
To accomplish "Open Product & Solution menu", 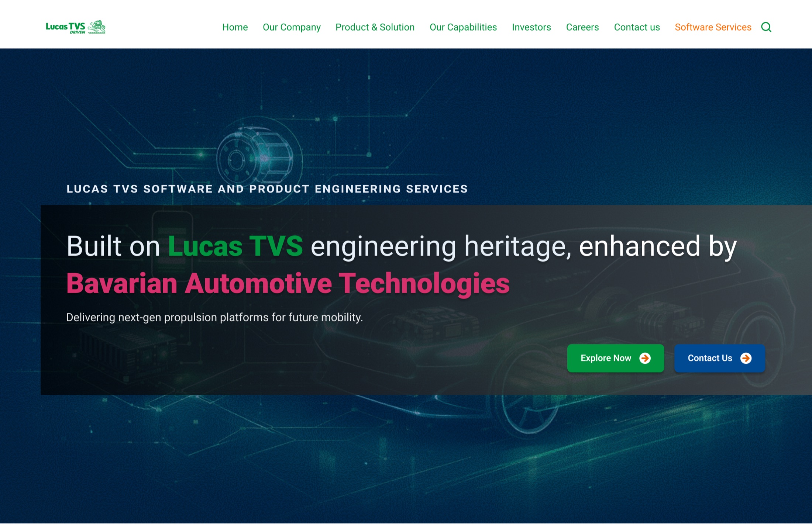I will pos(375,27).
